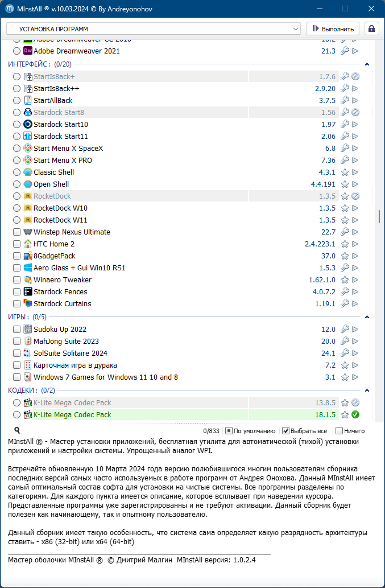Click the search magnifier icon
The width and height of the screenshot is (385, 588).
coord(17,431)
